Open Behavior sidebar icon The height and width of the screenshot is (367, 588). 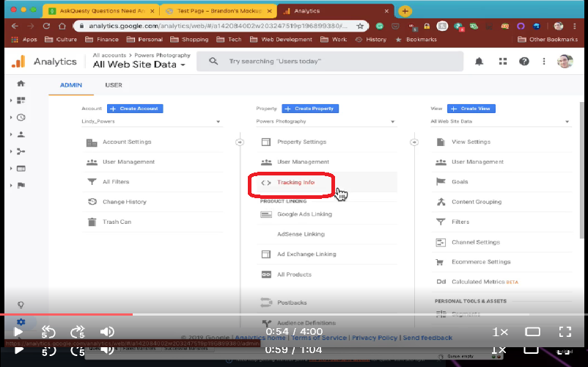[x=21, y=169]
